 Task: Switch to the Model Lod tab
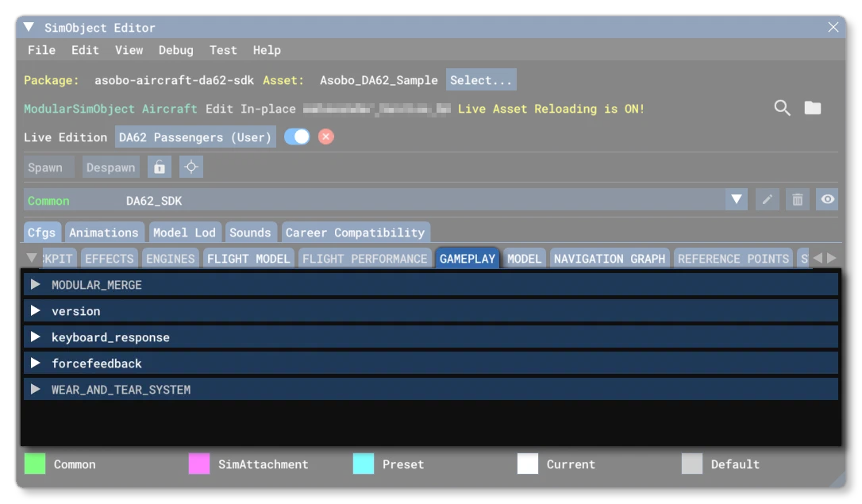(x=185, y=233)
